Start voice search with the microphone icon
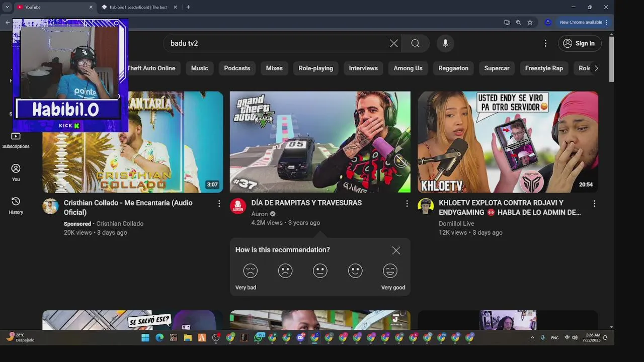Viewport: 644px width, 362px height. [445, 43]
